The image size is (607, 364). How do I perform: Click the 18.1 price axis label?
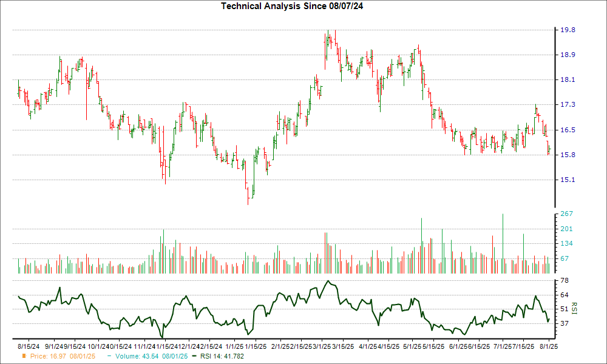[568, 80]
